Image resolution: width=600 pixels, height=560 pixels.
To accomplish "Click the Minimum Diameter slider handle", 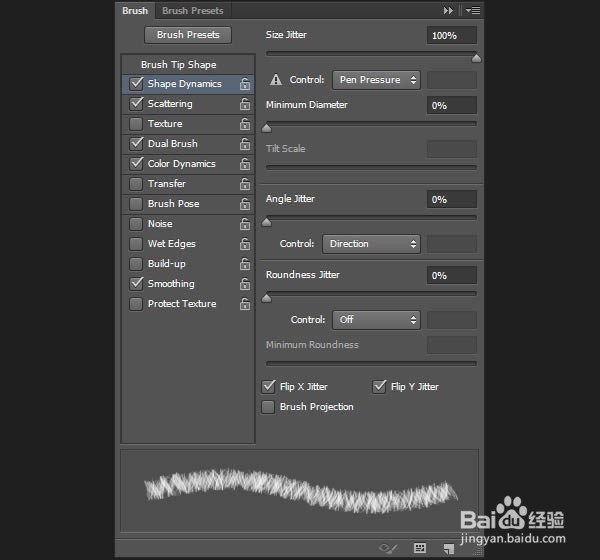I will [267, 128].
